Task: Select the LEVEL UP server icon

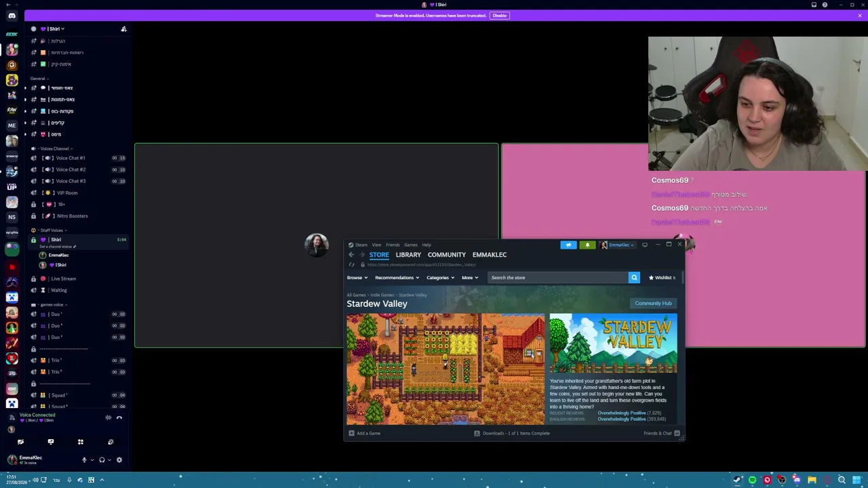Action: [12, 186]
